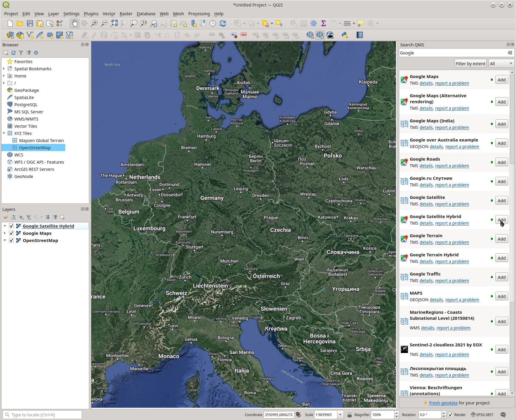The height and width of the screenshot is (420, 516).
Task: Click the Search QMS globe magnifier icon
Action: tap(320, 35)
